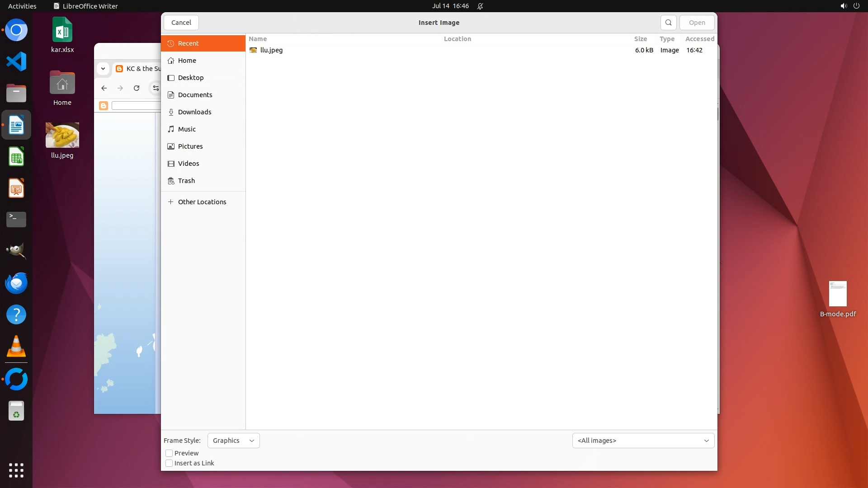Open VLC media player from dock
Viewport: 868px width, 488px height.
16,347
